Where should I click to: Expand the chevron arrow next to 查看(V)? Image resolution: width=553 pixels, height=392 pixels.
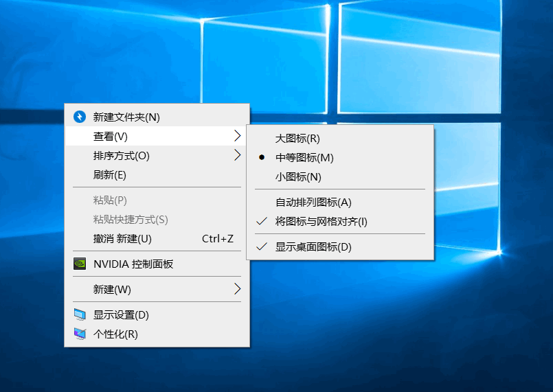pos(238,136)
